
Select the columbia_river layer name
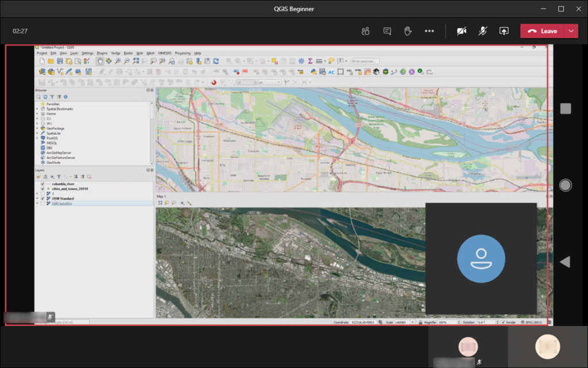point(63,184)
